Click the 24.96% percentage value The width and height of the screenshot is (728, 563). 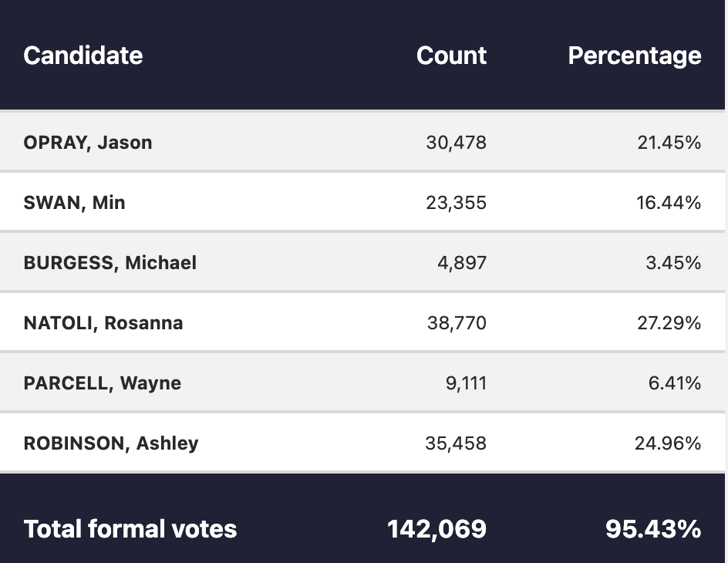[x=668, y=443]
